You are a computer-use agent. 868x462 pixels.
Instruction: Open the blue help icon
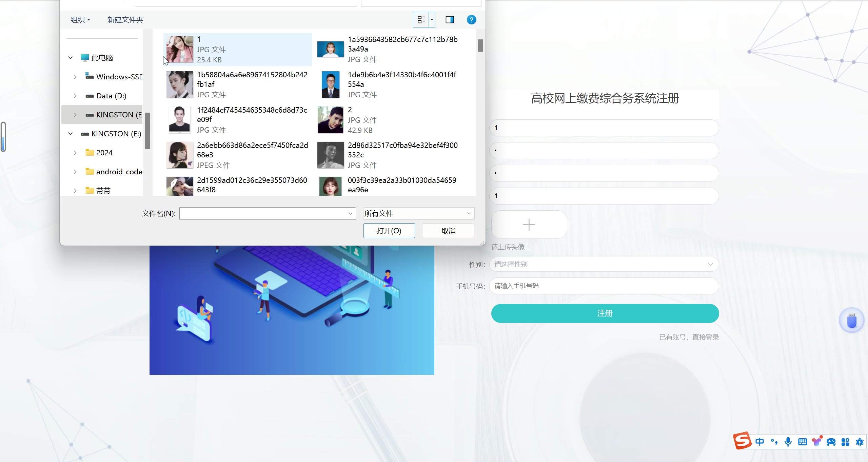point(471,20)
